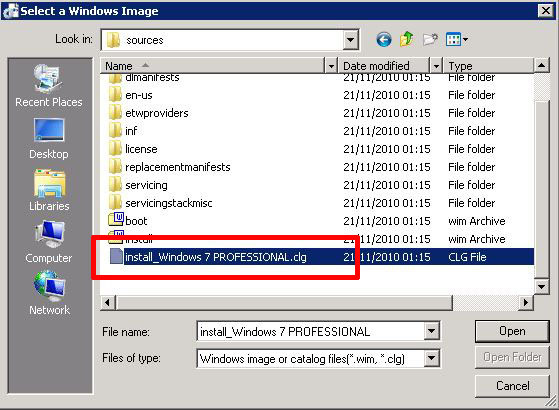The image size is (559, 410).
Task: Open Network from the places bar
Action: (49, 293)
